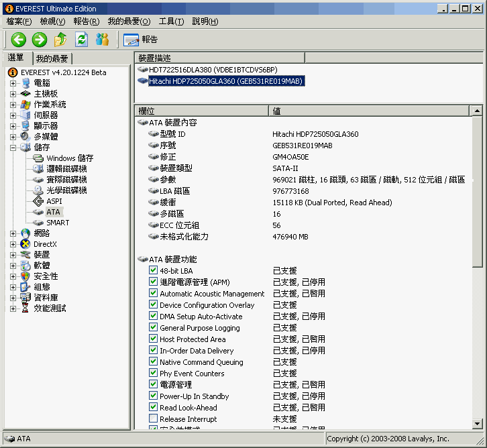
Task: Select the 網路 network globe icon
Action: [x=25, y=233]
